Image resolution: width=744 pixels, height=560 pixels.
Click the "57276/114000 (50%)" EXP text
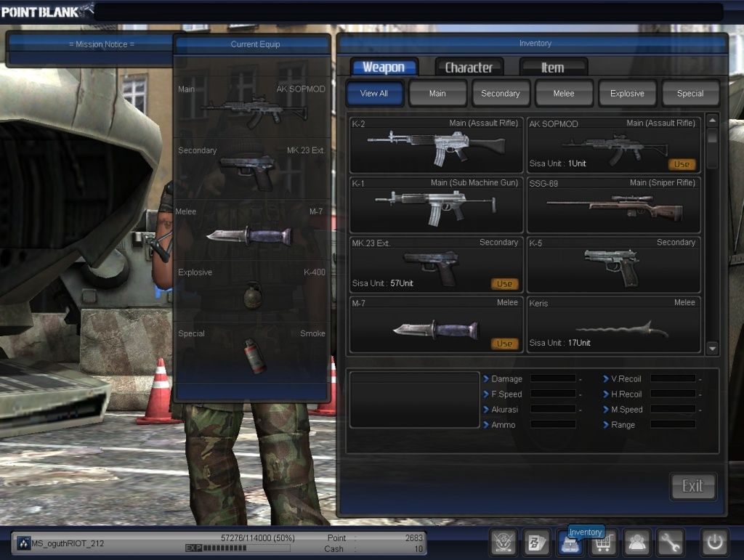[x=258, y=537]
